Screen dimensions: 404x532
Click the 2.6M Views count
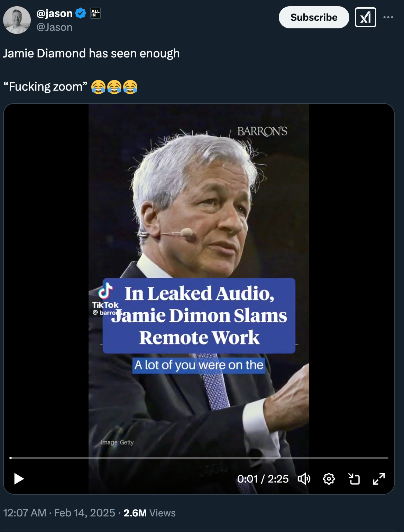coord(149,513)
